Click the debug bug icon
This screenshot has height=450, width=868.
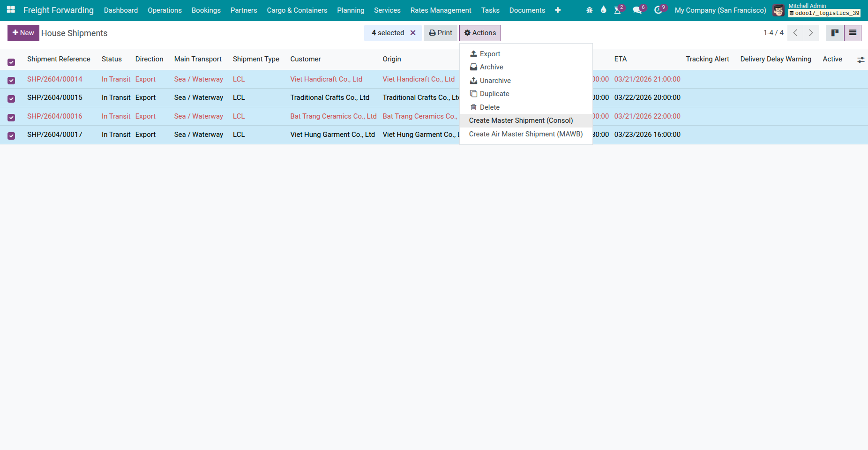[x=589, y=10]
